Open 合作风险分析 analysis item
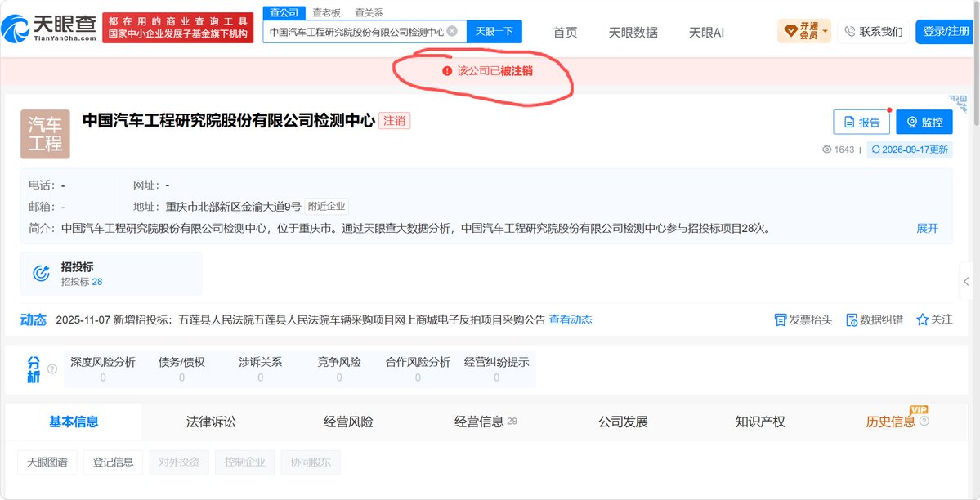 coord(418,369)
